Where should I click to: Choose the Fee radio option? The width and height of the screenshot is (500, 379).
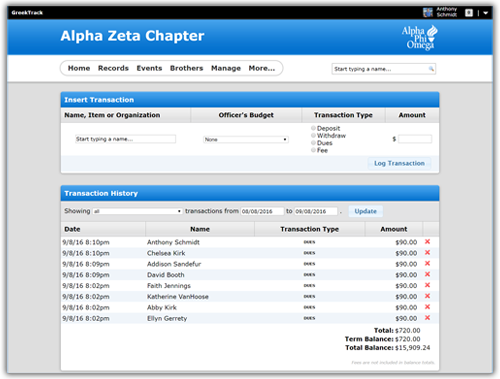pyautogui.click(x=313, y=150)
